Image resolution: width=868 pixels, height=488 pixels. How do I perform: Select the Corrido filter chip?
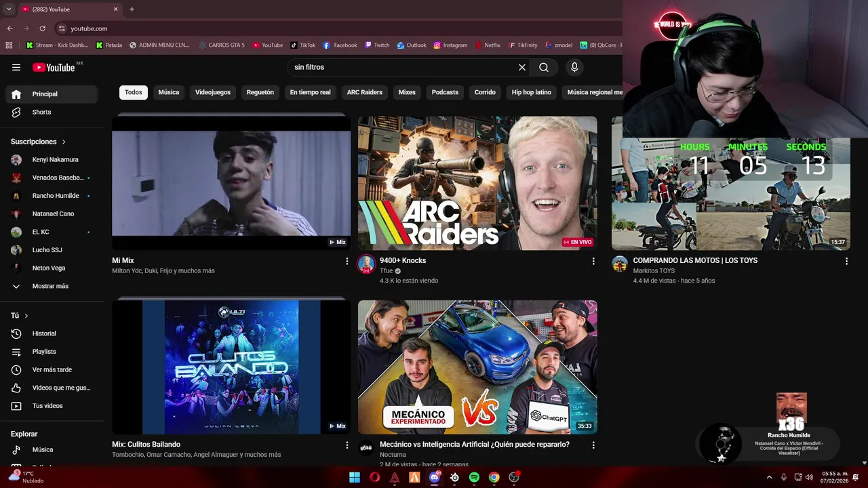[x=485, y=92]
